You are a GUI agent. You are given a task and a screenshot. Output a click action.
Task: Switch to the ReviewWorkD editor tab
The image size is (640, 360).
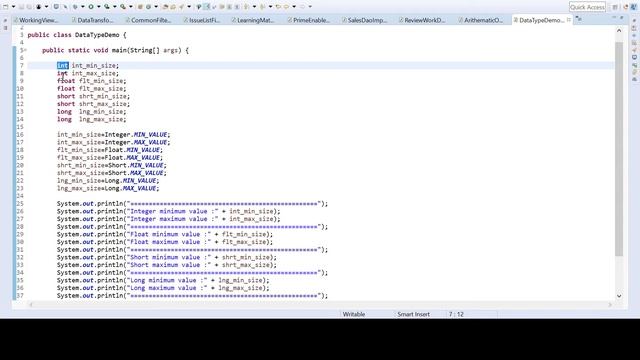[422, 20]
